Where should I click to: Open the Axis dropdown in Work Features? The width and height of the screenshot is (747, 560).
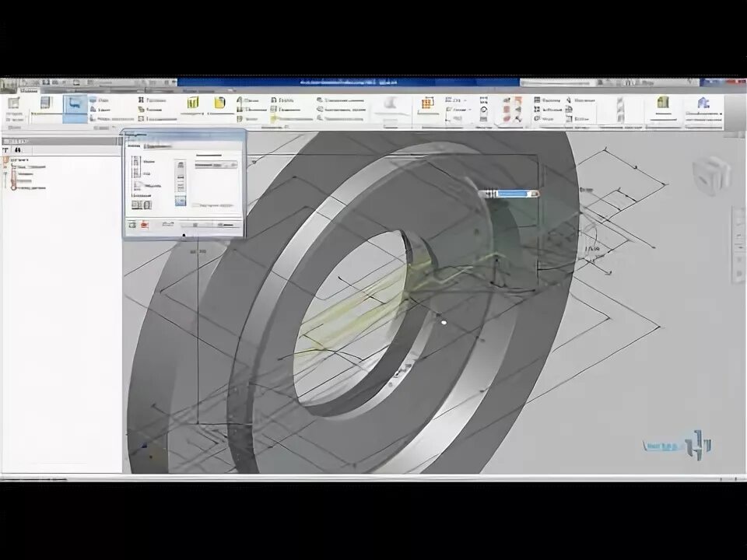(458, 100)
